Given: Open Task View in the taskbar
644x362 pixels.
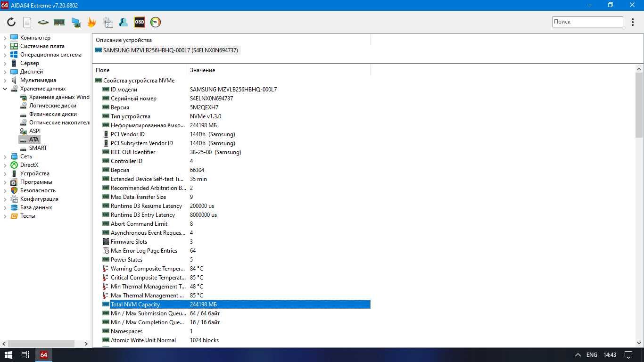Looking at the screenshot, I should (25, 355).
